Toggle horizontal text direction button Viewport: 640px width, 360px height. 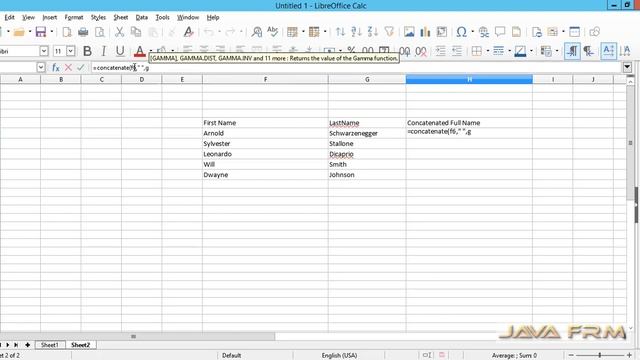point(608,51)
